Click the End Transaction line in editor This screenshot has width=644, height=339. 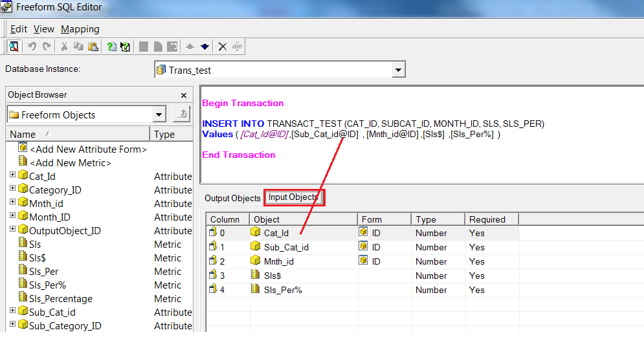(239, 155)
